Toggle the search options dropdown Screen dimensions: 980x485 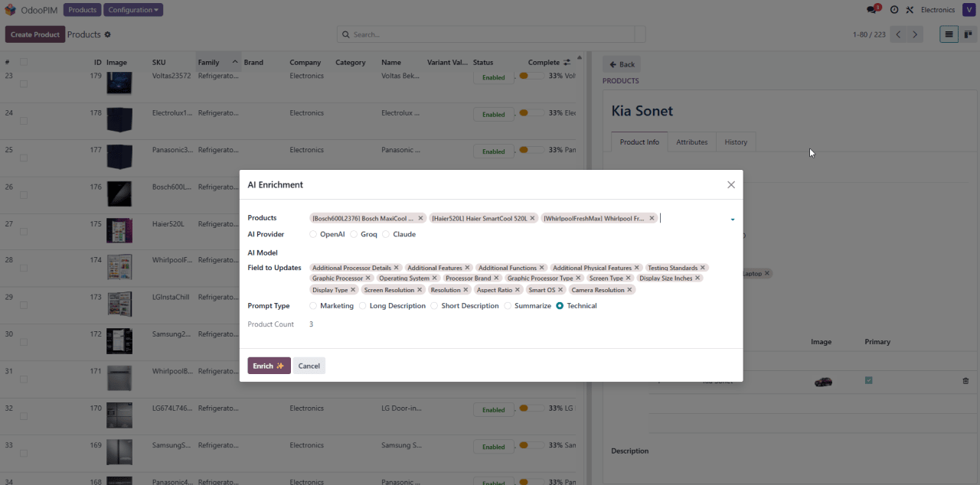tap(640, 34)
